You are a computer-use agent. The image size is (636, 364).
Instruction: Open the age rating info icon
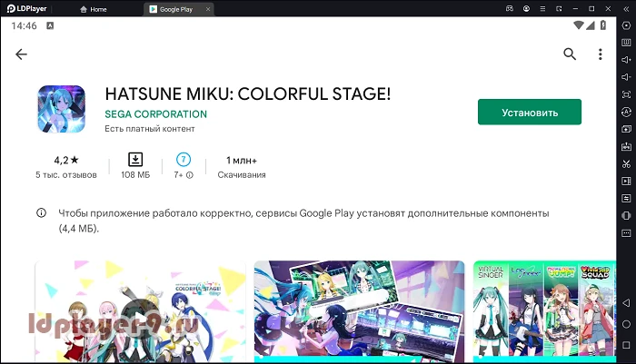click(189, 175)
